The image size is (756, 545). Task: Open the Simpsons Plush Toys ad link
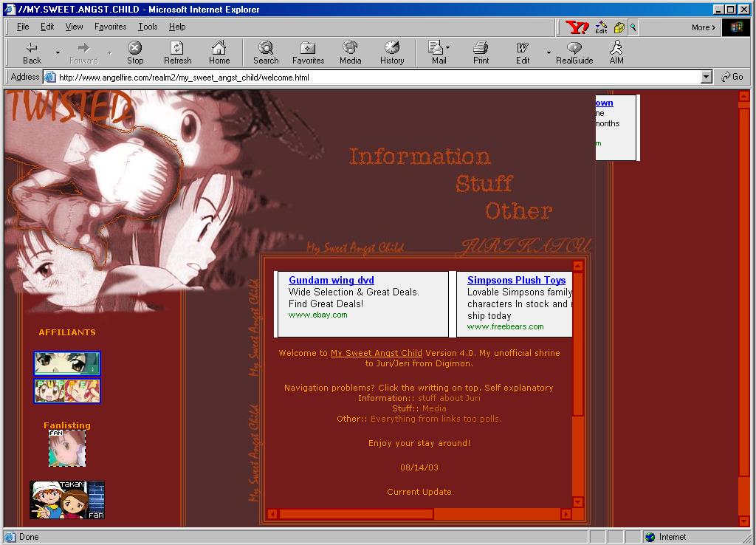[x=516, y=280]
